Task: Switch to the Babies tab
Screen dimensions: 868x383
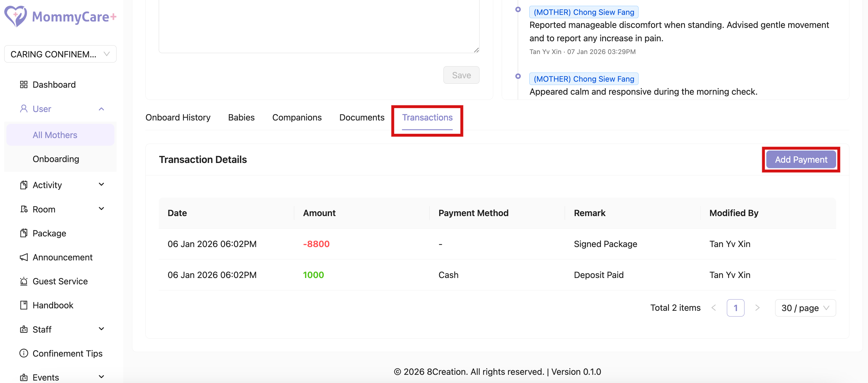Action: click(x=241, y=117)
